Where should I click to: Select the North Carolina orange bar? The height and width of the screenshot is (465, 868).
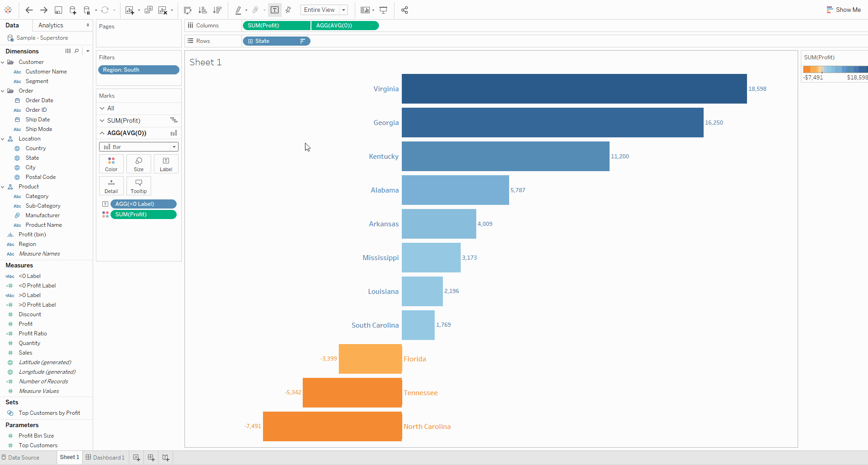[332, 426]
